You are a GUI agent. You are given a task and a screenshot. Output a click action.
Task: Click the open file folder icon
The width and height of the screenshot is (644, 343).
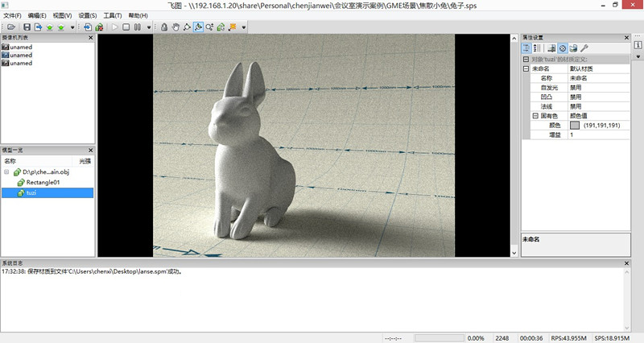(10, 27)
